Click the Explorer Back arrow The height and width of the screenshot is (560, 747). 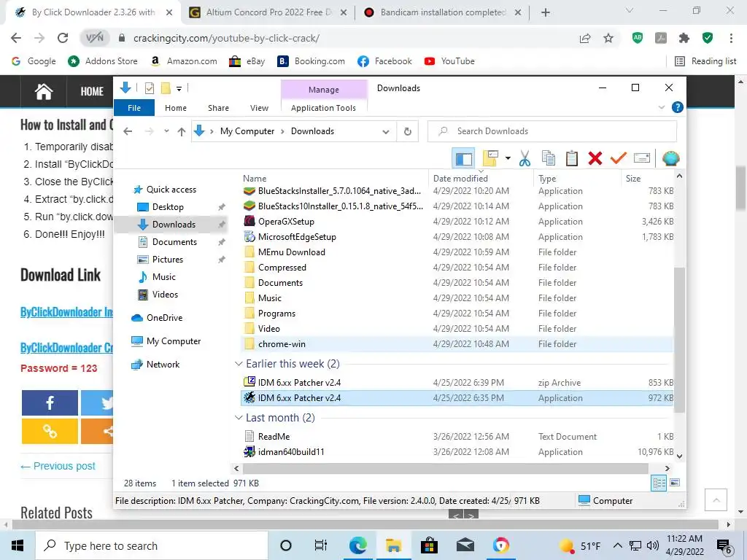click(x=128, y=131)
